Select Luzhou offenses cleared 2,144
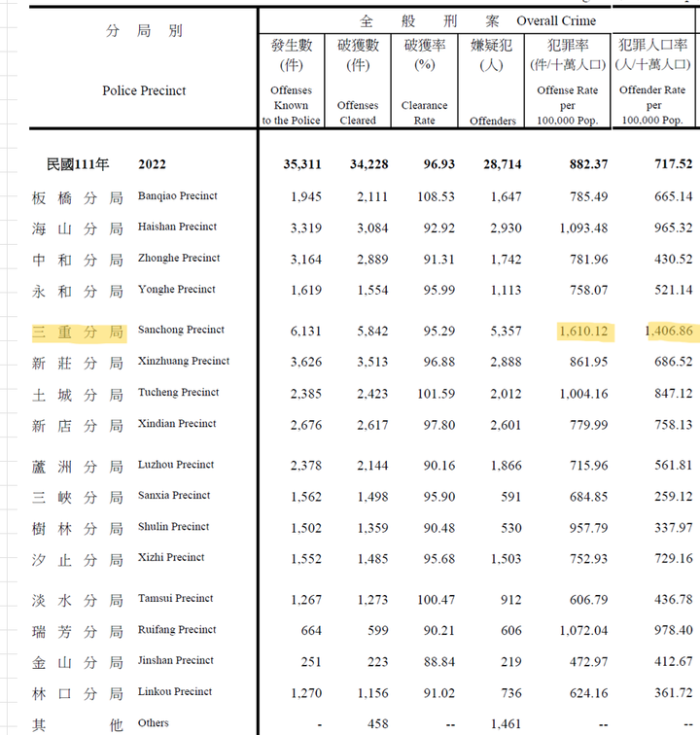Viewport: 700px width, 735px height. point(372,466)
